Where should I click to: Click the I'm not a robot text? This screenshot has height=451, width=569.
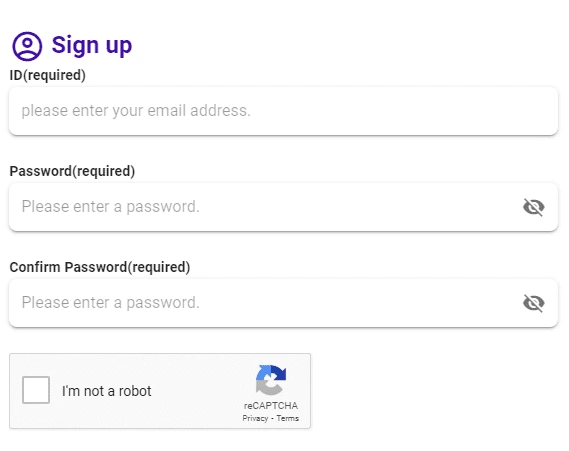[x=107, y=391]
